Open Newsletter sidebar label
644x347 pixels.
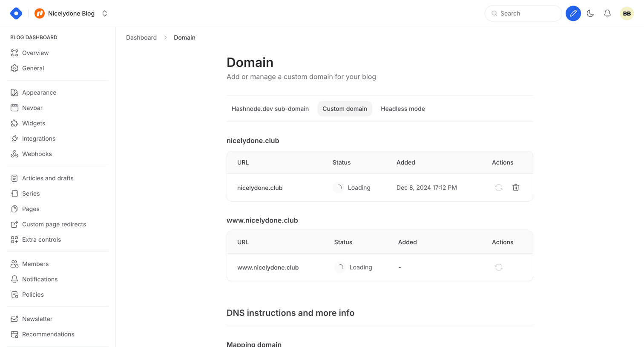[37, 319]
